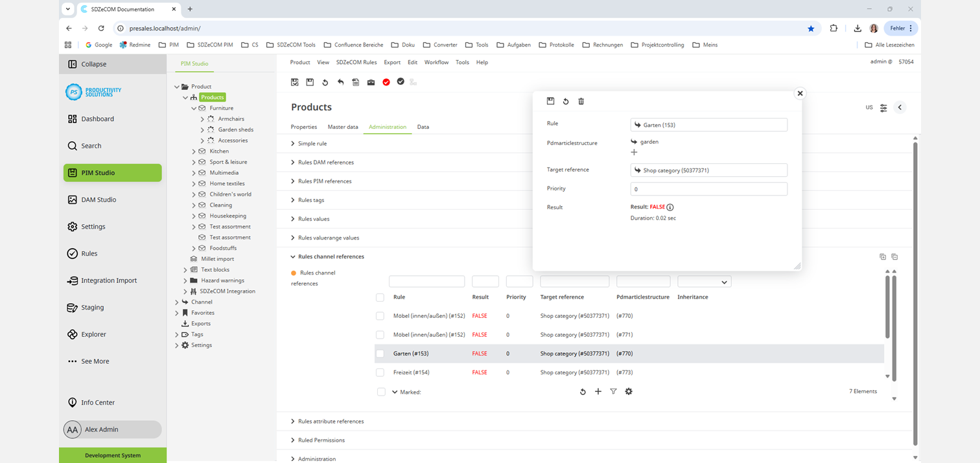This screenshot has height=463, width=980.
Task: Tick the checkbox for the Freizeit (#154) row
Action: pyautogui.click(x=380, y=372)
